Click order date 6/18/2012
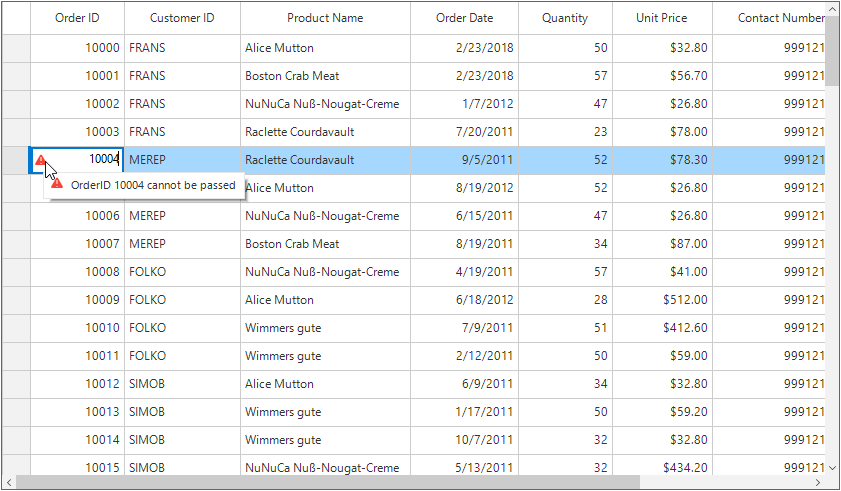Screen dimensions: 841x491 [x=484, y=300]
